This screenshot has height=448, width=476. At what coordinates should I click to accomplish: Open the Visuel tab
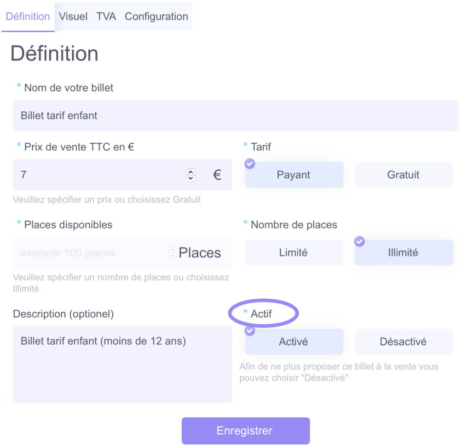click(x=73, y=16)
